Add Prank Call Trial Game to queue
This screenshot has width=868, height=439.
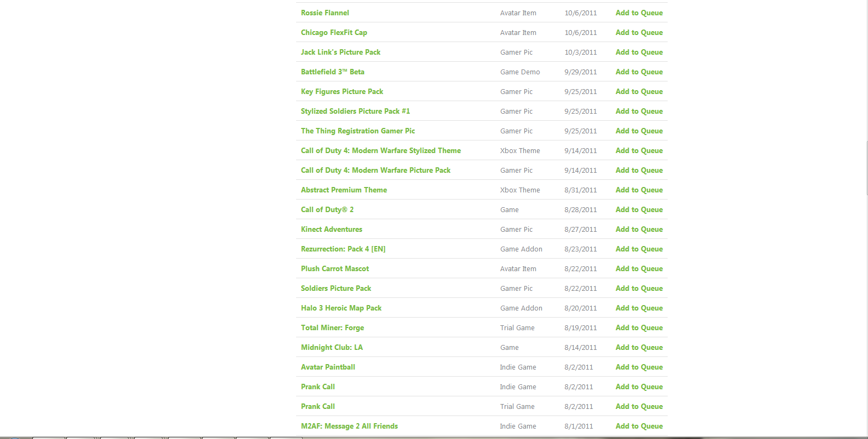(x=639, y=406)
